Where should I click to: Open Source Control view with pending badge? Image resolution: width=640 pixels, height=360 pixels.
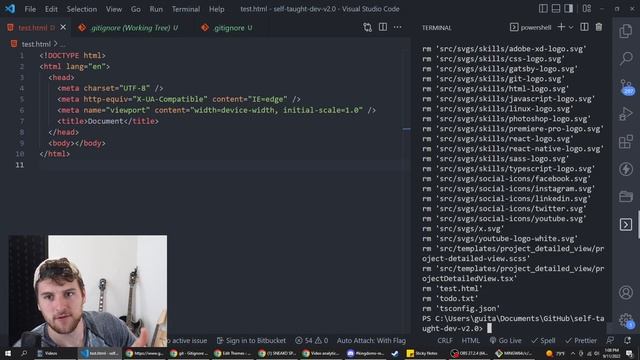click(x=627, y=87)
